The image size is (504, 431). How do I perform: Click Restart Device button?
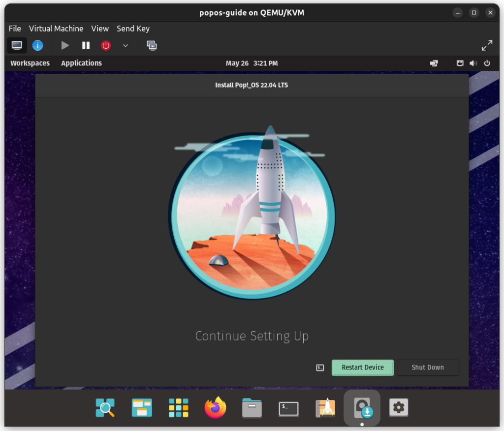click(363, 368)
